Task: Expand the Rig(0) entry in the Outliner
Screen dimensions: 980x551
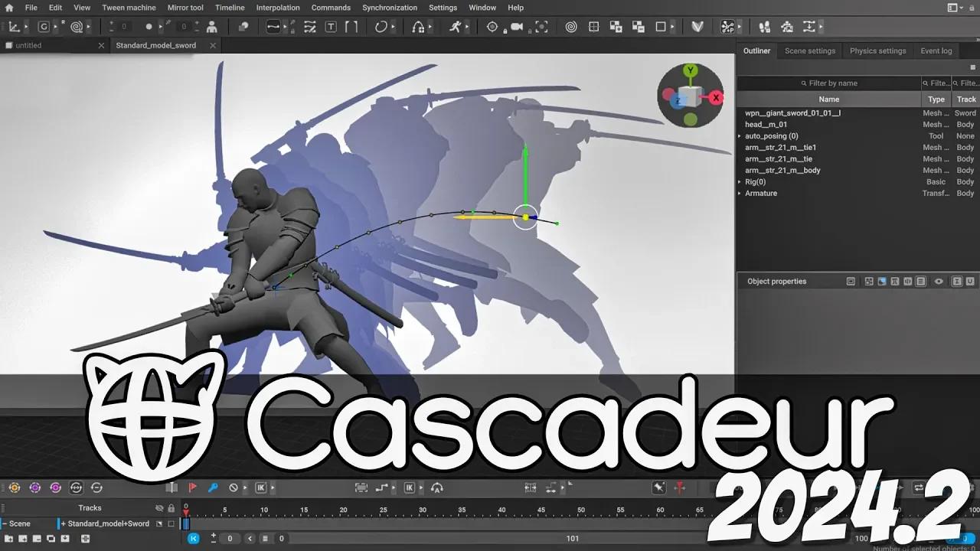Action: (739, 181)
